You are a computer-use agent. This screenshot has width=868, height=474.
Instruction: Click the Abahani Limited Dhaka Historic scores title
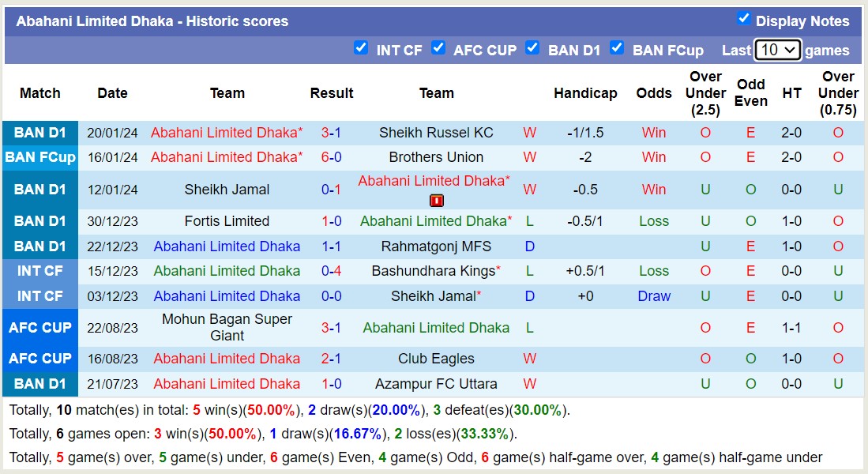point(154,21)
